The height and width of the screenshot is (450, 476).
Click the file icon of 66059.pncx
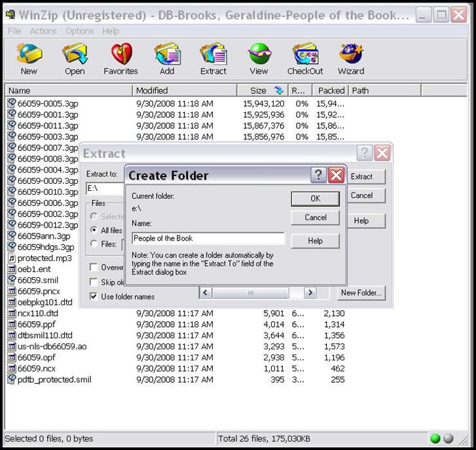point(12,291)
